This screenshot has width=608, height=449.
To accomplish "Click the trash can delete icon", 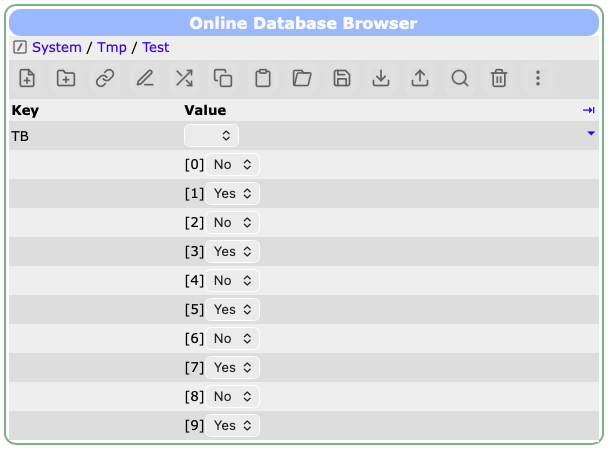I will pyautogui.click(x=499, y=78).
